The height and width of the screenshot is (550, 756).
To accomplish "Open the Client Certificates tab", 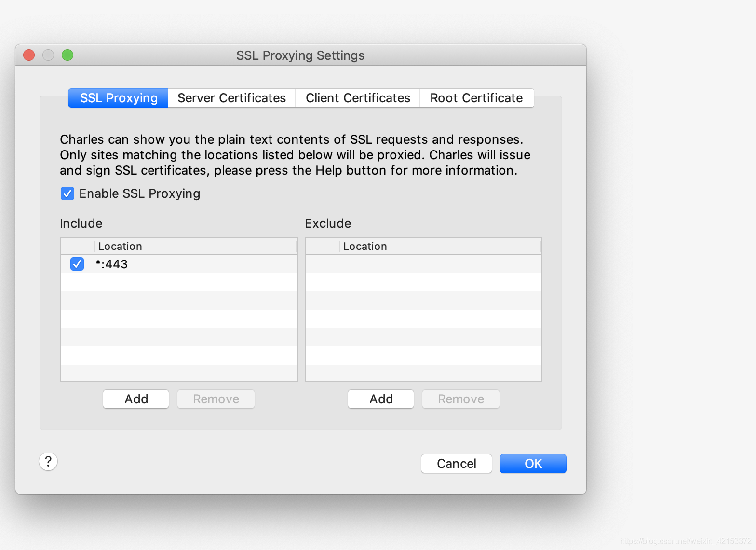I will [358, 98].
